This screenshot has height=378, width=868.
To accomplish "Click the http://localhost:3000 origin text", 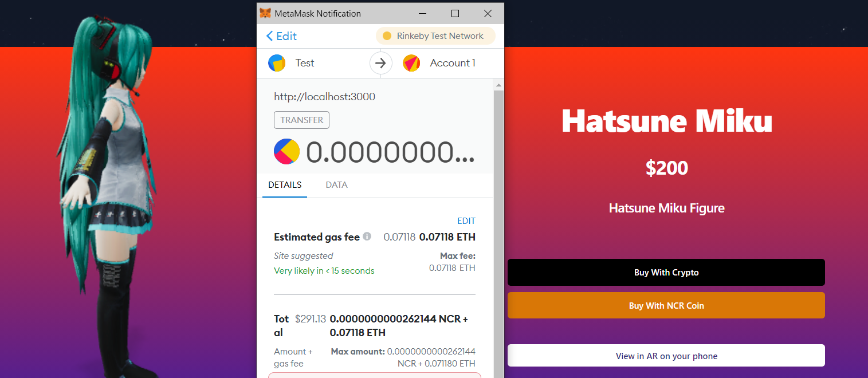I will point(324,97).
